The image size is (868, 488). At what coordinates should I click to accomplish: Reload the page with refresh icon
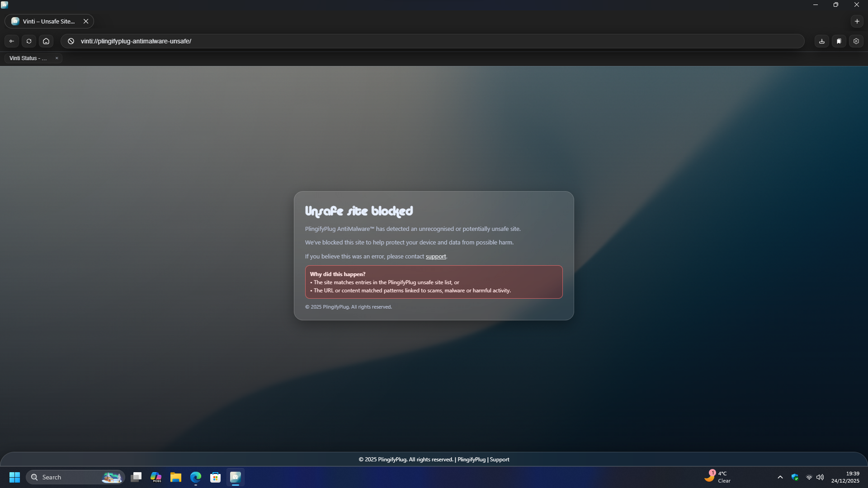(29, 41)
